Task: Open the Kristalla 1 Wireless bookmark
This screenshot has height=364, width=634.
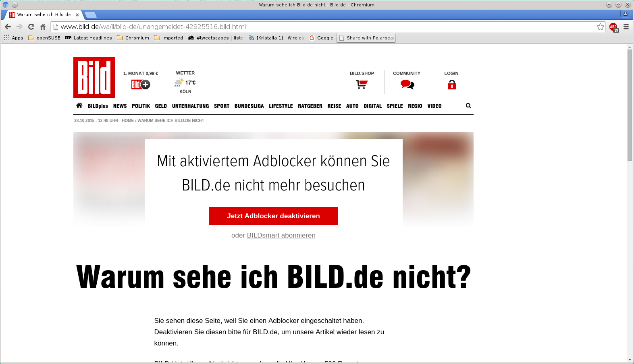Action: [276, 38]
